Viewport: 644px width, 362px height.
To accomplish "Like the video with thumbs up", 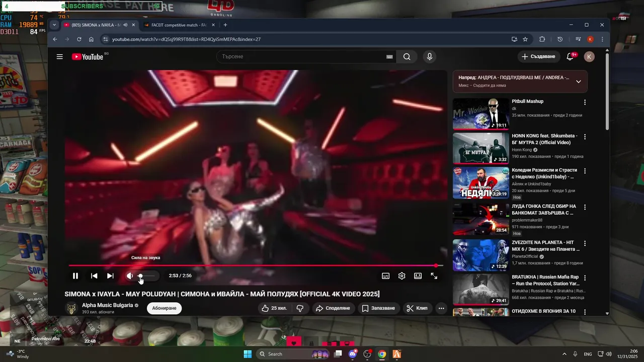I will pos(274,308).
